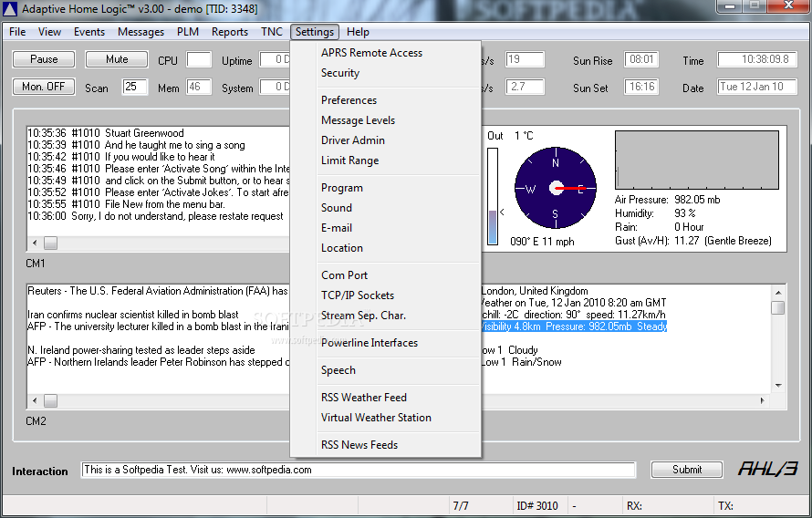The image size is (812, 518).
Task: Click the Sun Set time field
Action: tap(641, 87)
